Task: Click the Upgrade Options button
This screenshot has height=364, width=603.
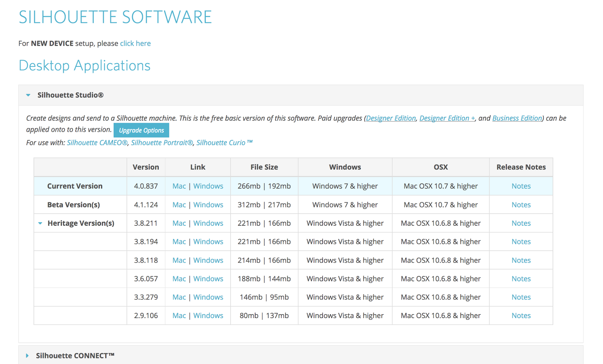Action: coord(141,130)
